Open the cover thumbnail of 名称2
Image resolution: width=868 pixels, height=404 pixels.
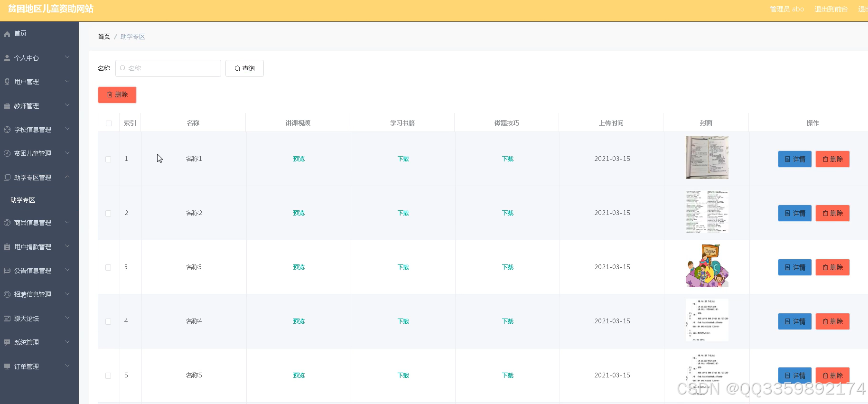click(x=707, y=212)
